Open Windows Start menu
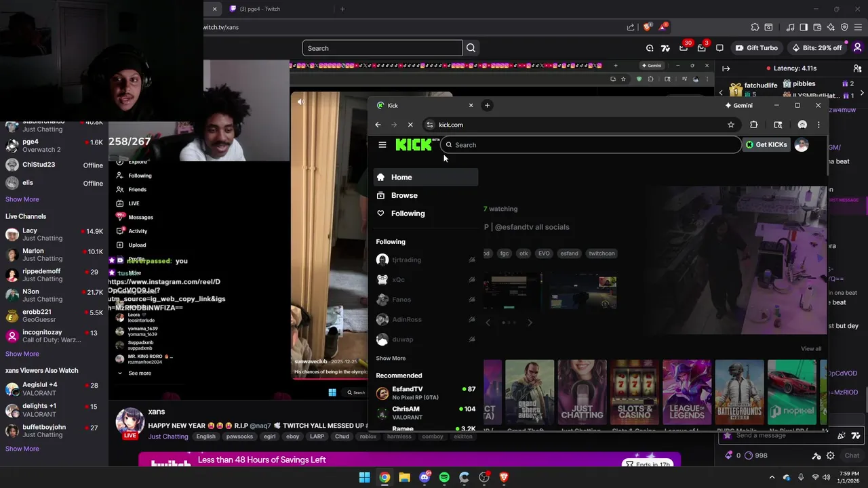 point(365,477)
